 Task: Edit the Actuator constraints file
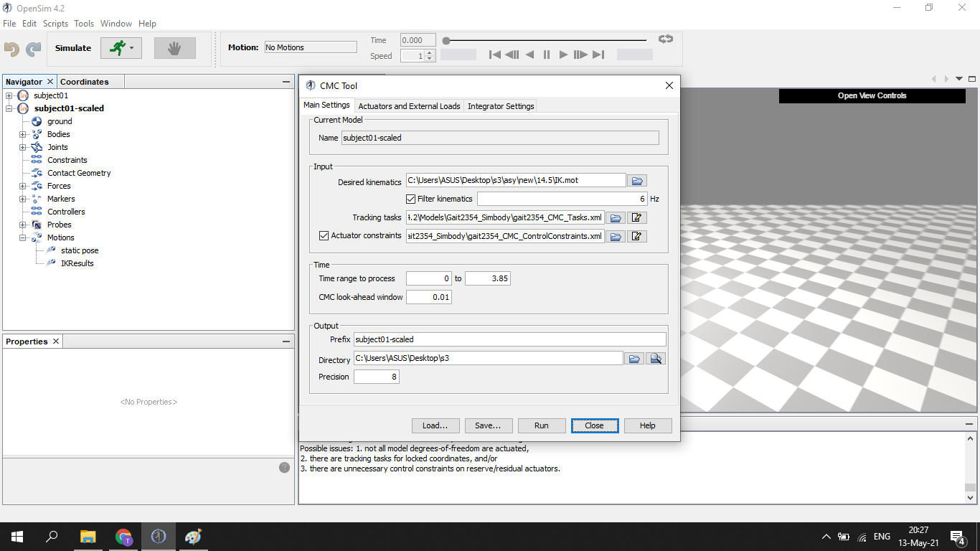pos(637,236)
